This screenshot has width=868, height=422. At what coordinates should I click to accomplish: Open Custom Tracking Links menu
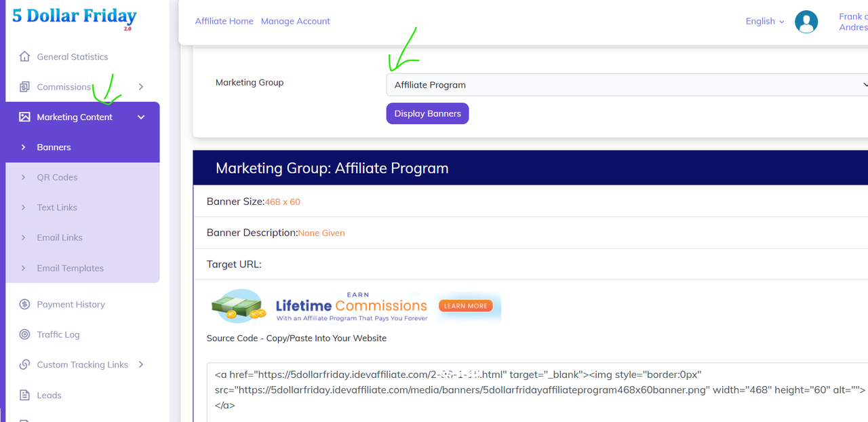[x=83, y=364]
